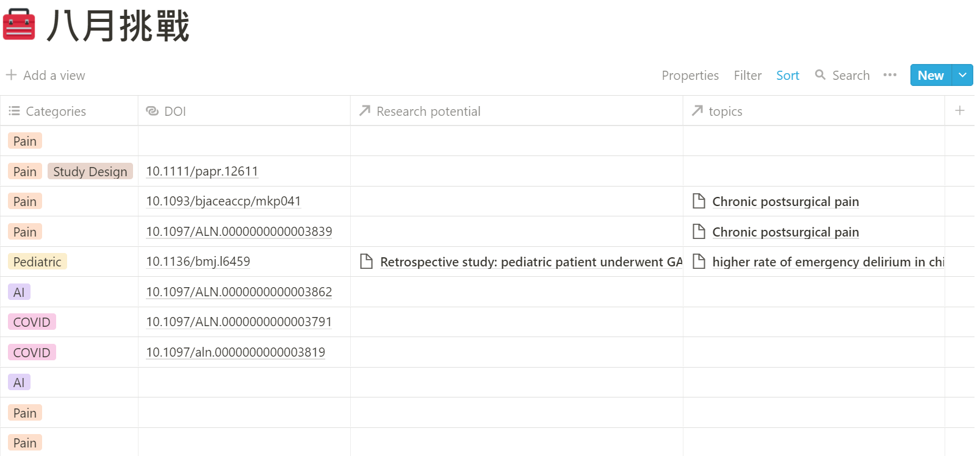Click the yellow Pediatric category tag
This screenshot has height=456, width=980.
coord(37,262)
